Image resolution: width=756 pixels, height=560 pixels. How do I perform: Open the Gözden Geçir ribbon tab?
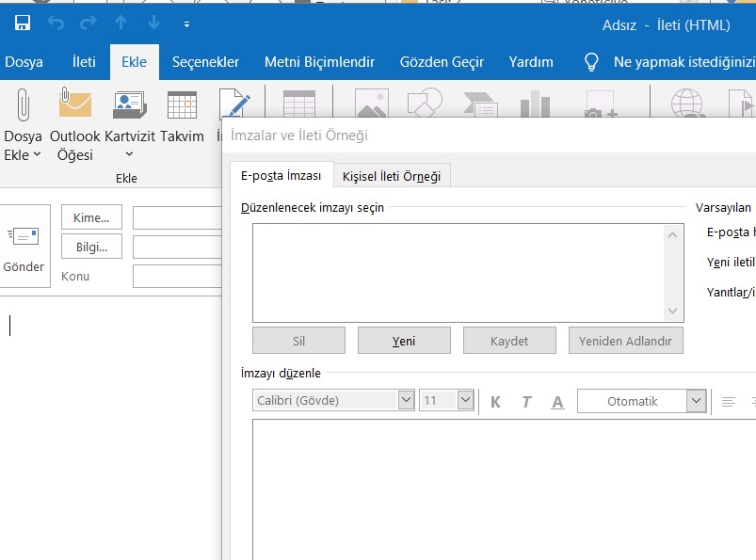442,61
